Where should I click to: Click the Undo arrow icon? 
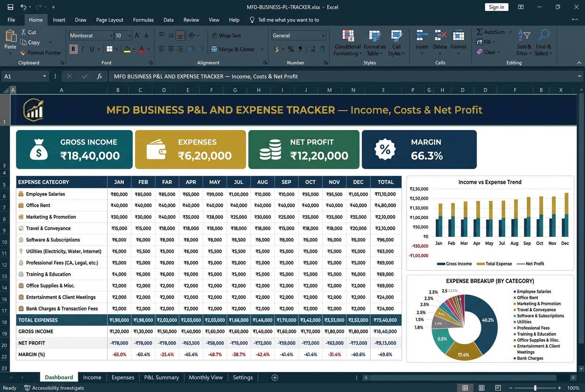[x=23, y=7]
